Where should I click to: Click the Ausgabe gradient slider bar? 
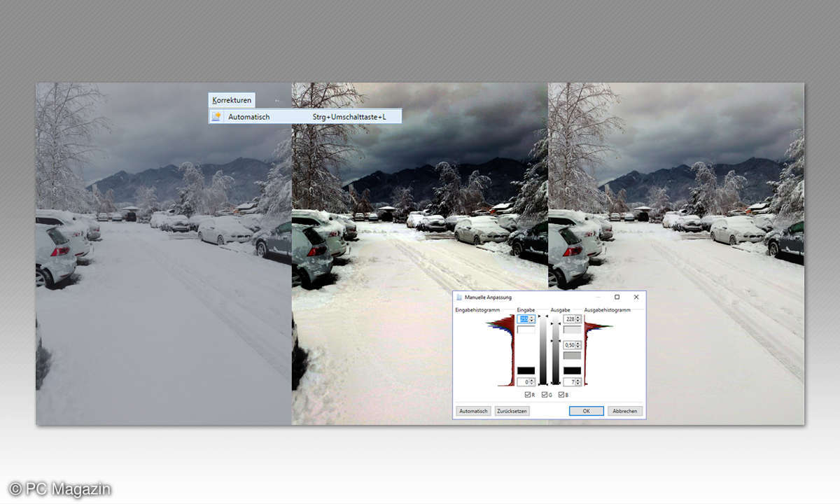click(x=556, y=350)
